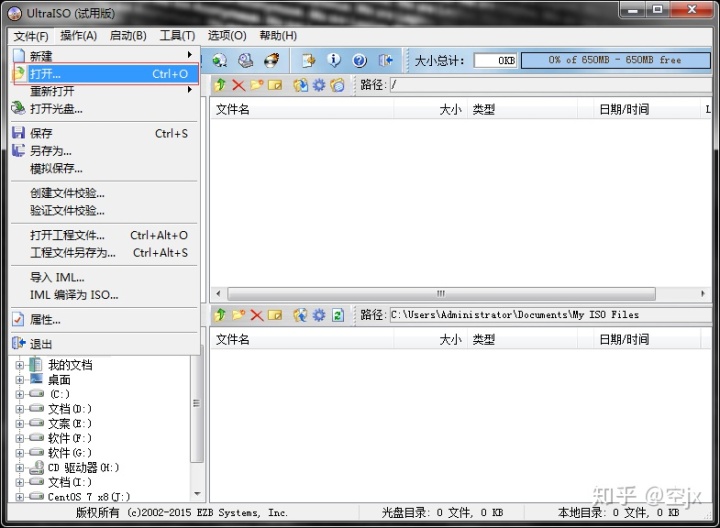
Task: Click the gear icon in disc pane toolbar
Action: pyautogui.click(x=319, y=85)
